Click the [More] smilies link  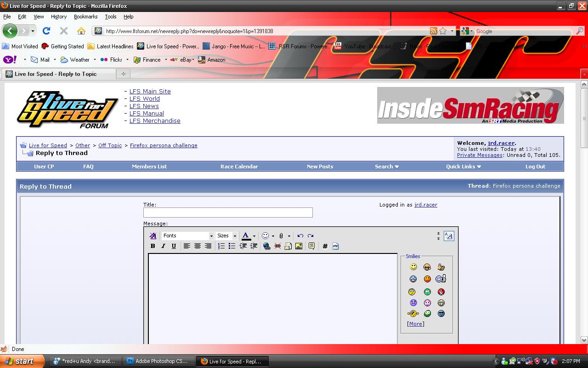[416, 324]
